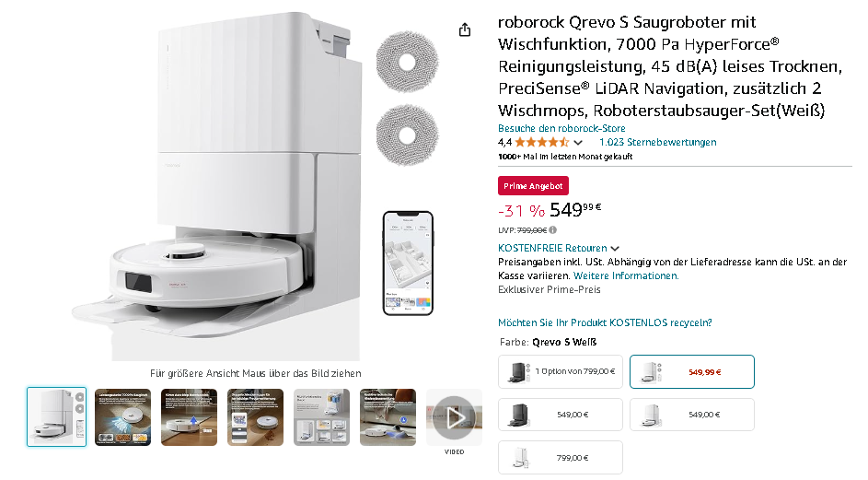The height and width of the screenshot is (480, 868).
Task: Select the 549,99 € white Qrevo S variant
Action: point(692,372)
